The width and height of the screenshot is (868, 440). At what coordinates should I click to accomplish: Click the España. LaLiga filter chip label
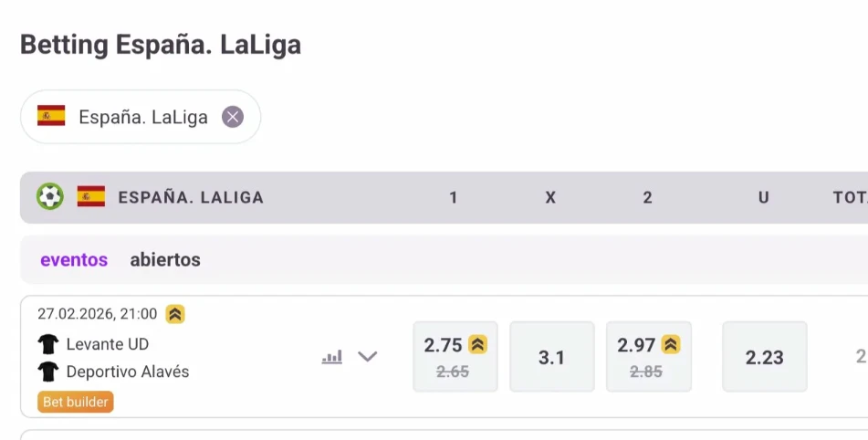[x=143, y=117]
